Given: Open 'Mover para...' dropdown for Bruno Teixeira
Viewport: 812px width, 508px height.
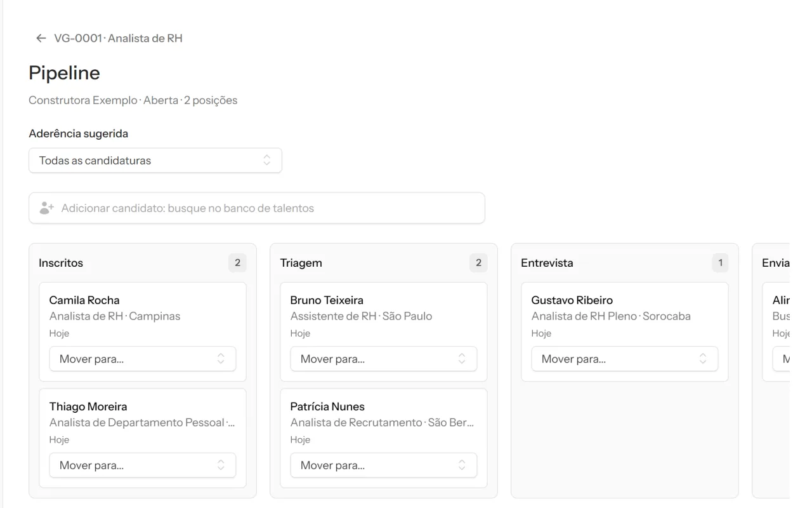Looking at the screenshot, I should (384, 359).
